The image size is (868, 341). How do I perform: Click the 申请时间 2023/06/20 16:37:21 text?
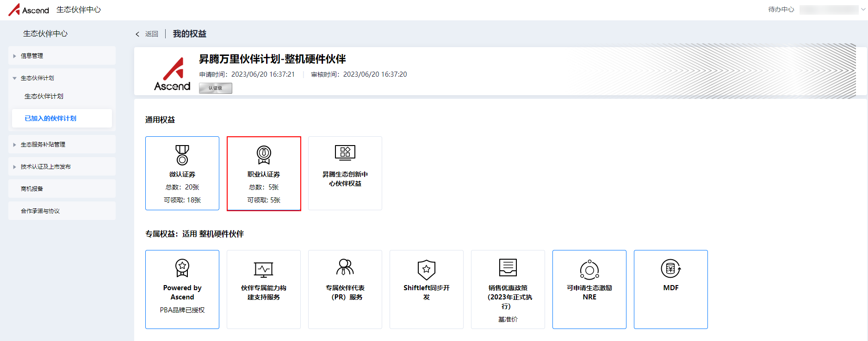[247, 74]
